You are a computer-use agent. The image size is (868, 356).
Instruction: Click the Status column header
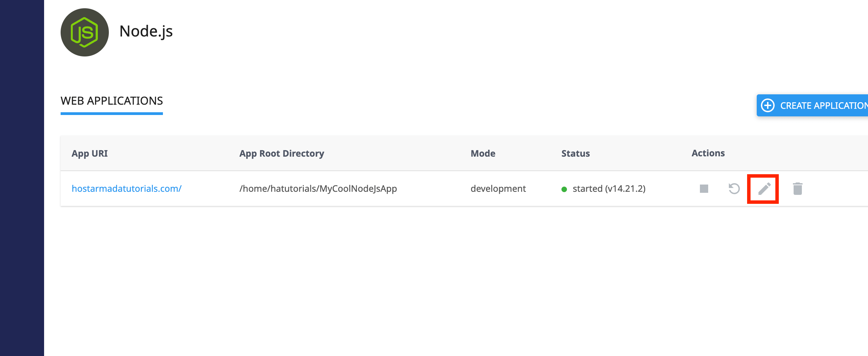tap(576, 154)
